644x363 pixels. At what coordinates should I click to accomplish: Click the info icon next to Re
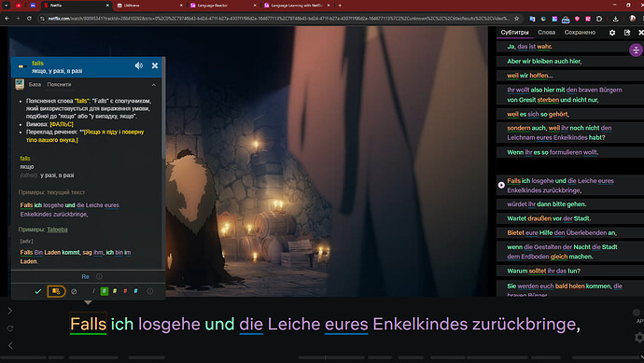point(99,276)
